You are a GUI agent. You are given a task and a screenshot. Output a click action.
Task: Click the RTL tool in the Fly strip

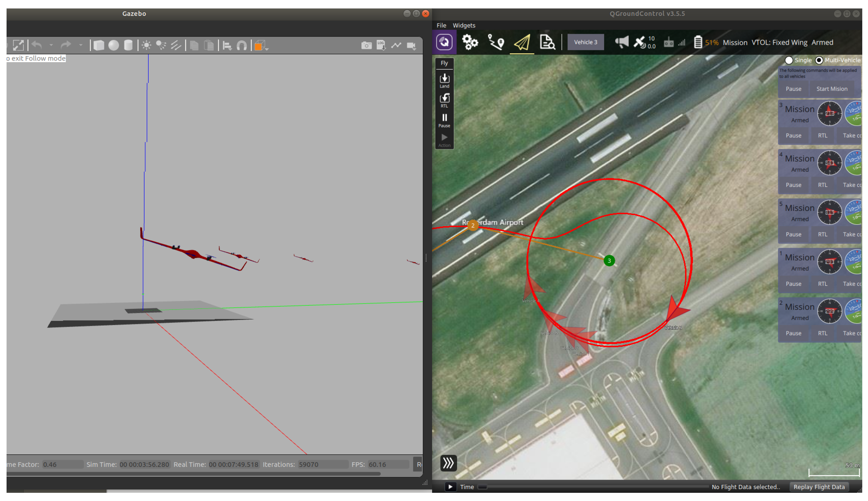pos(444,100)
